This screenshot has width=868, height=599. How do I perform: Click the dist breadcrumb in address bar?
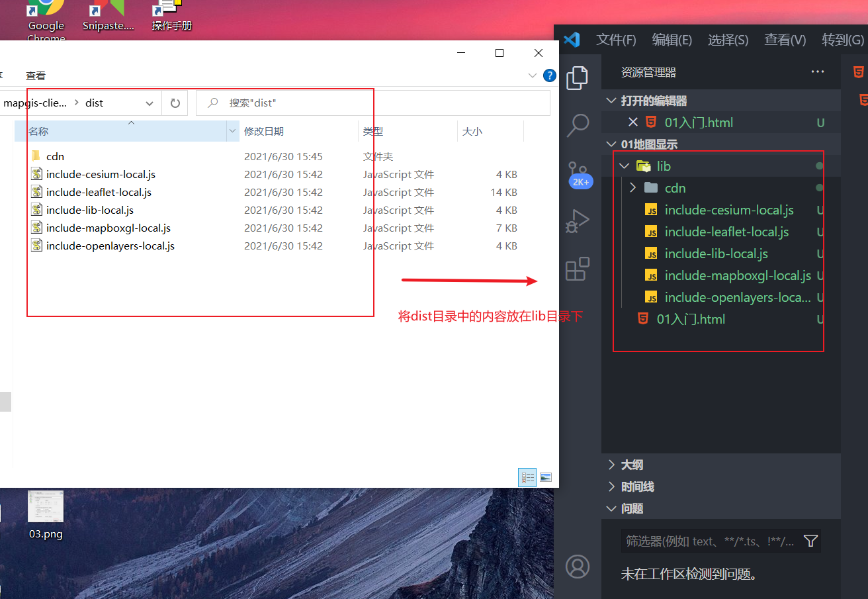point(95,103)
